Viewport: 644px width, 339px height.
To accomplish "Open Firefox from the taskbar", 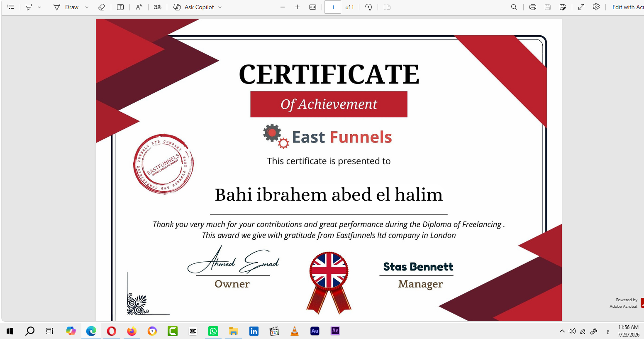I will [x=132, y=331].
